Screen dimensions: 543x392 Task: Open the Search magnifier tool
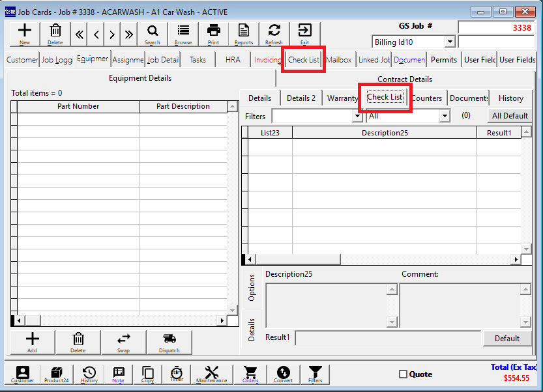(153, 33)
